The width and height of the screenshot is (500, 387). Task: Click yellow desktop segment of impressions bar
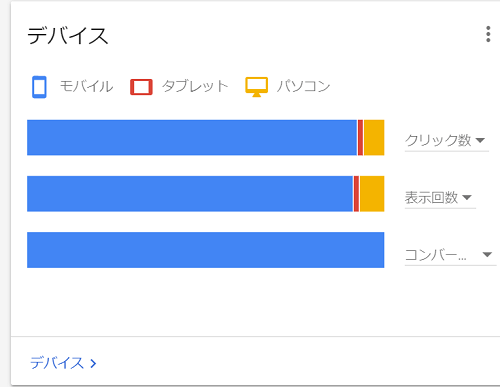[x=372, y=194]
